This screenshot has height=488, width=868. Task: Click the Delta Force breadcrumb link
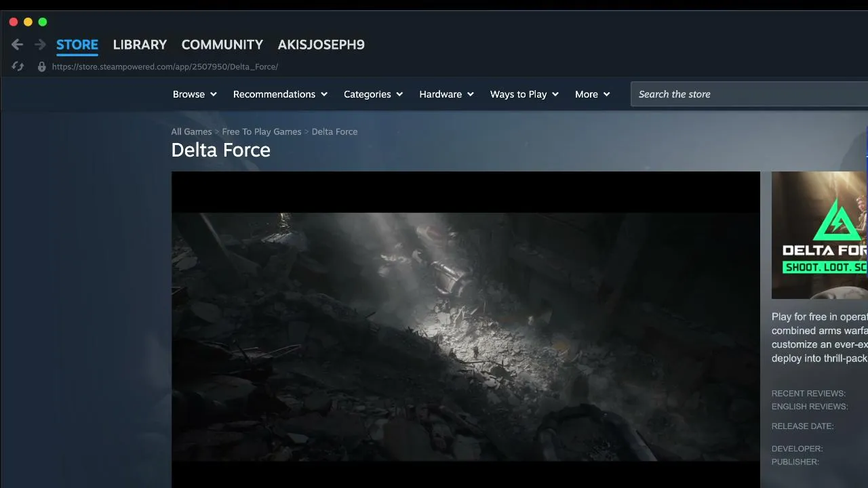(334, 131)
